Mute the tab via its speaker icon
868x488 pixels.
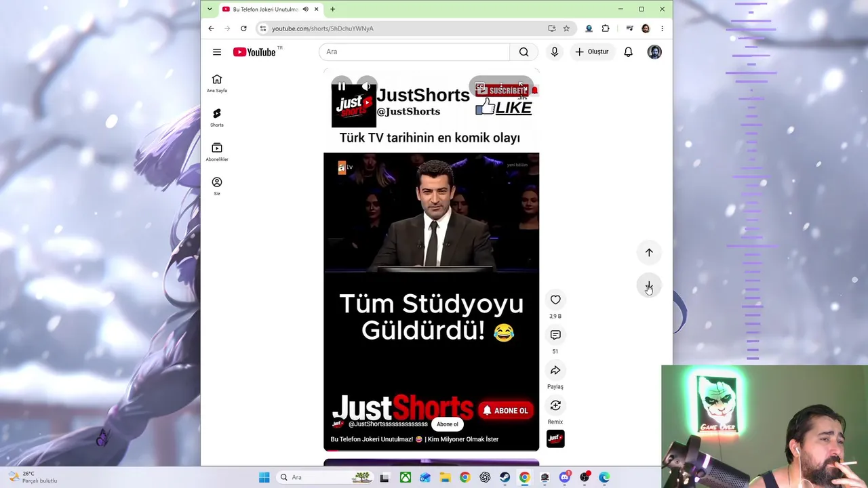pyautogui.click(x=305, y=9)
